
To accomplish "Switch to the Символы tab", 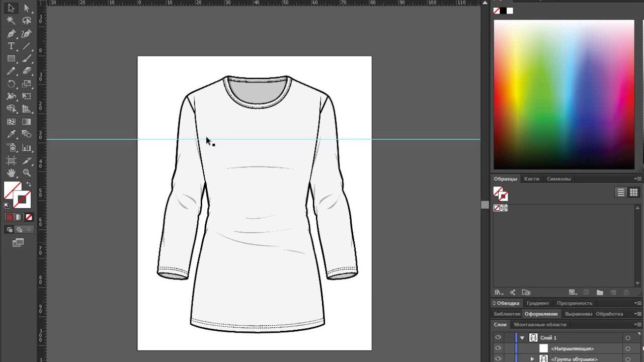I will (558, 179).
